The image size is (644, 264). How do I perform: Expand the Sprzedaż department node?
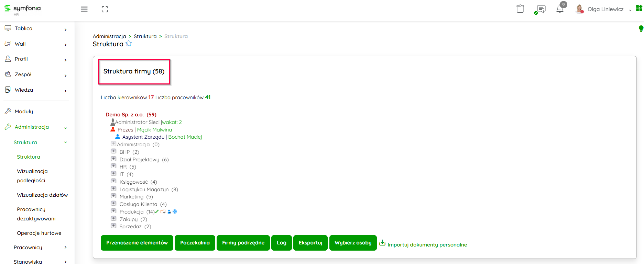113,226
